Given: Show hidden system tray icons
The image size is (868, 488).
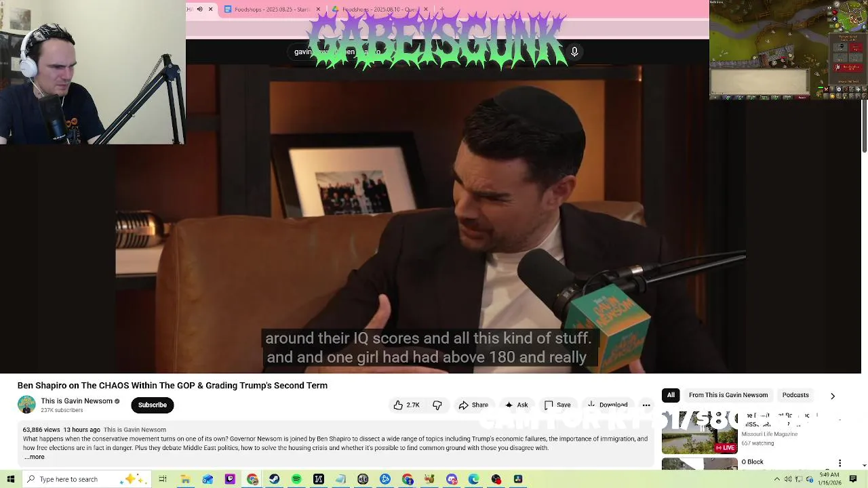Looking at the screenshot, I should click(777, 479).
